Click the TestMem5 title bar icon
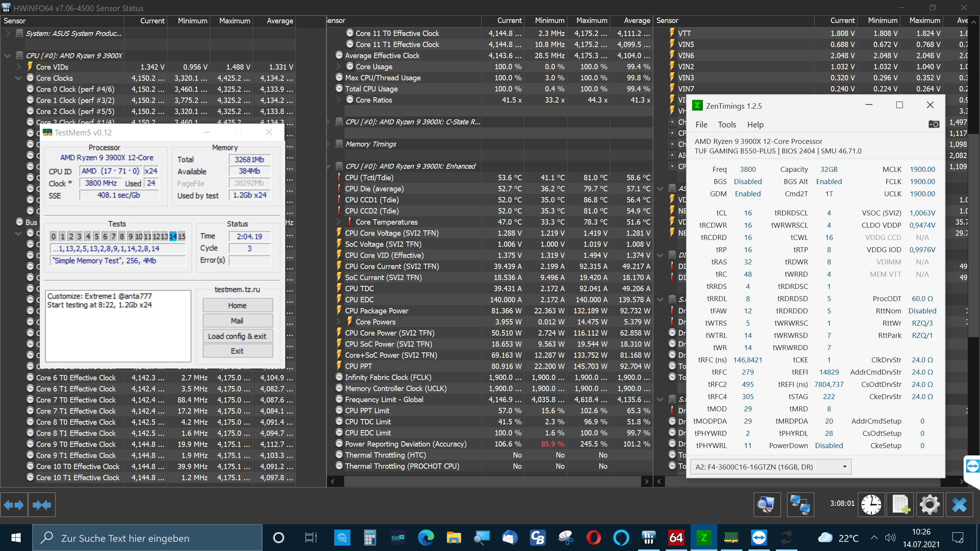This screenshot has height=551, width=980. click(x=47, y=132)
